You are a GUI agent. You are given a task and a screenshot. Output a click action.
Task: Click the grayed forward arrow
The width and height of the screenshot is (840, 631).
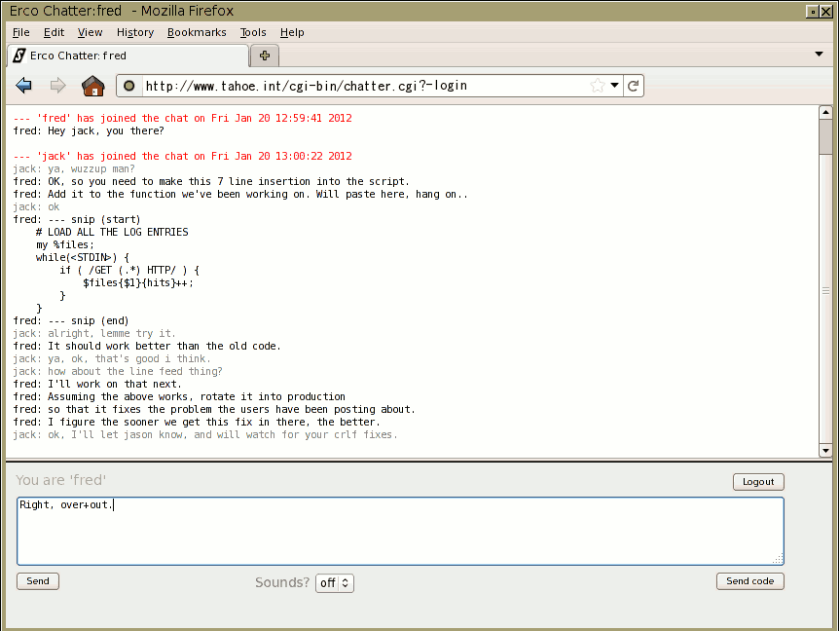(57, 86)
